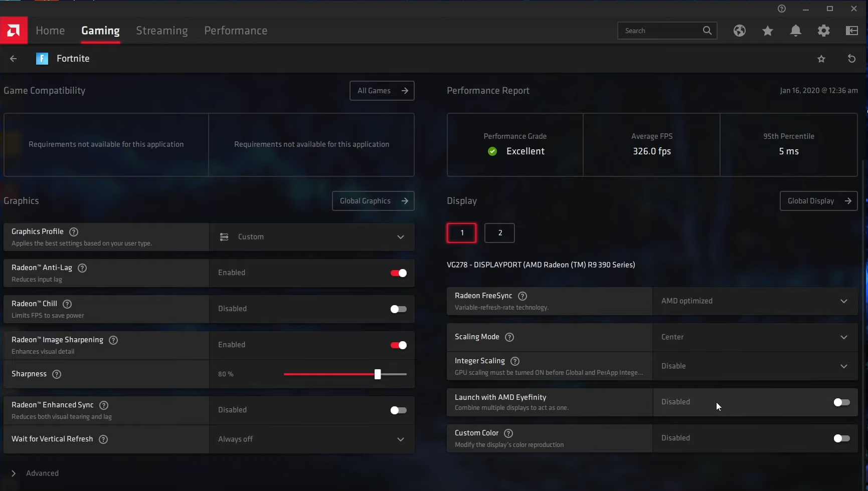The height and width of the screenshot is (491, 868).
Task: Open favorites star icon in top bar
Action: [x=767, y=31]
